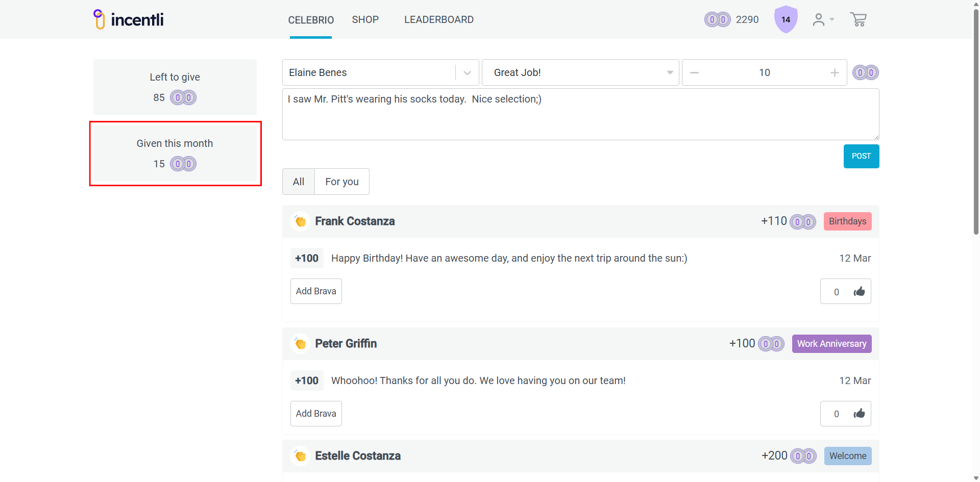Click the +100 badge on Whoohoo post
Screen dimensions: 980x482
click(x=307, y=380)
